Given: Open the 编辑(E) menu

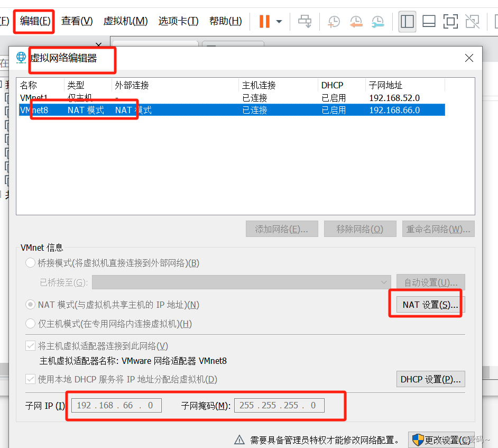Looking at the screenshot, I should [35, 21].
